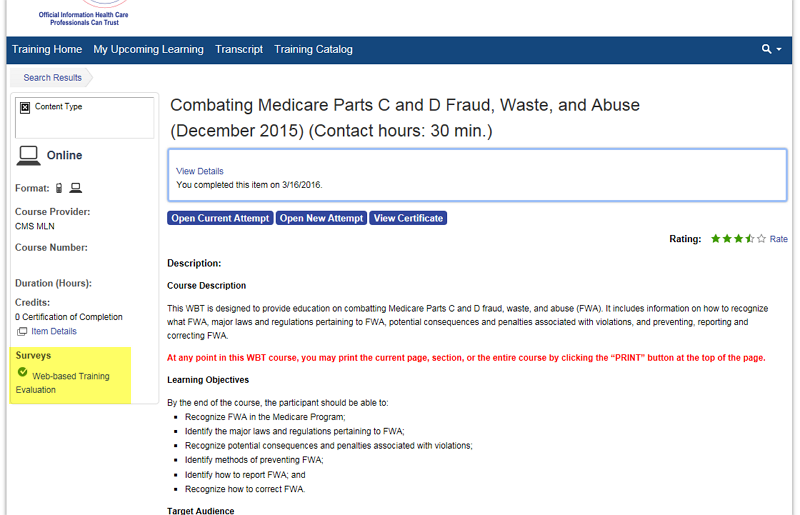Open the Transcript tab
This screenshot has height=515, width=800.
[x=239, y=50]
